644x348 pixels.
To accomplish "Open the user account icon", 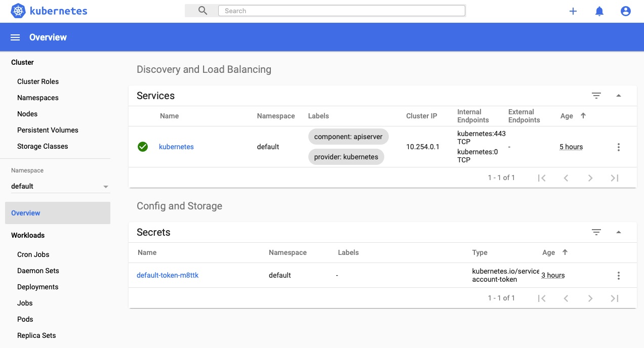I will click(x=626, y=11).
